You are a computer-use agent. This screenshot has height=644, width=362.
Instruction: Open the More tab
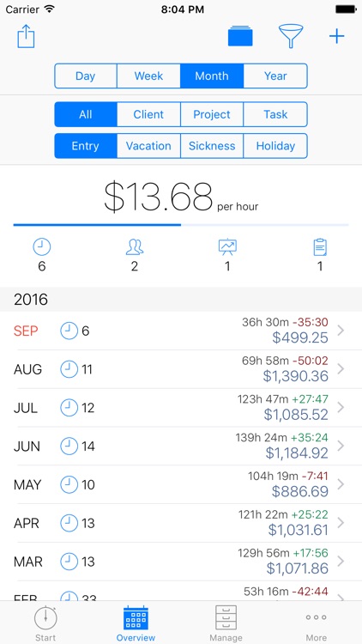pos(316,623)
